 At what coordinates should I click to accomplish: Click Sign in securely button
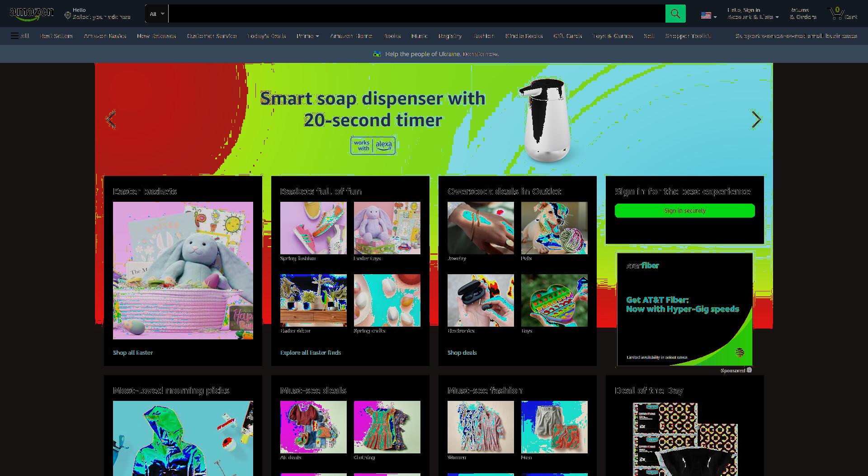(x=684, y=210)
